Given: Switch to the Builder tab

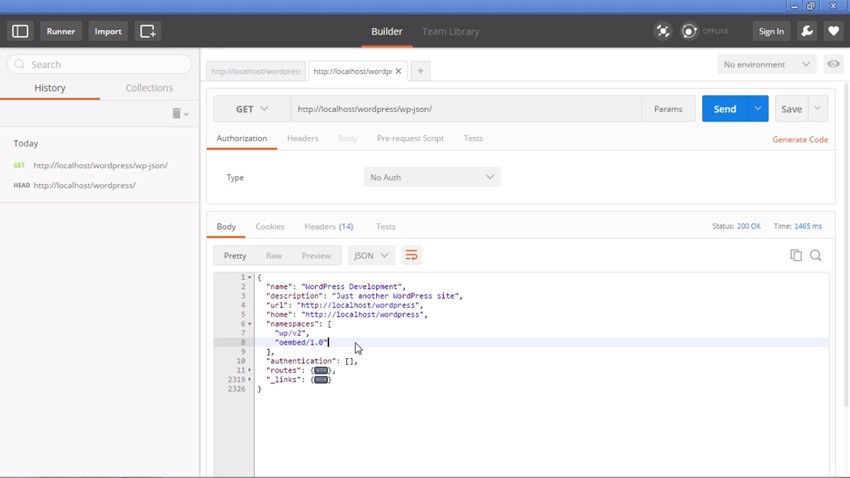Looking at the screenshot, I should [387, 31].
